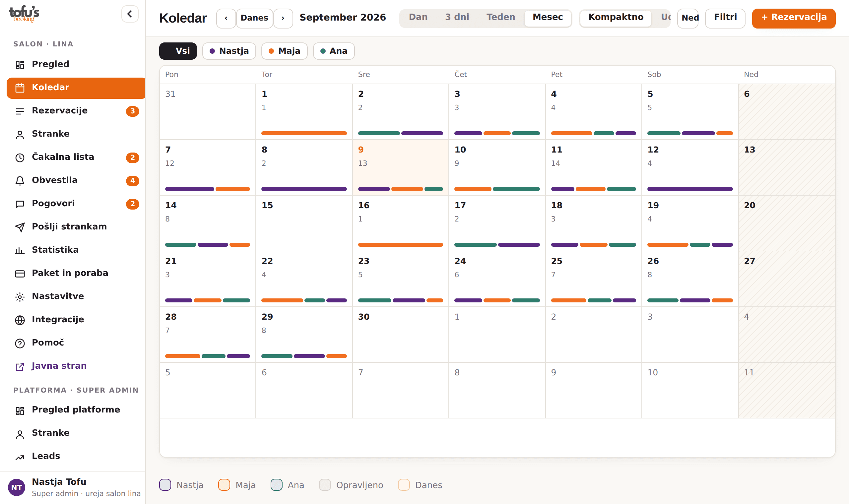The height and width of the screenshot is (504, 849).
Task: Click the Stranke person icon under Salon
Action: [20, 134]
